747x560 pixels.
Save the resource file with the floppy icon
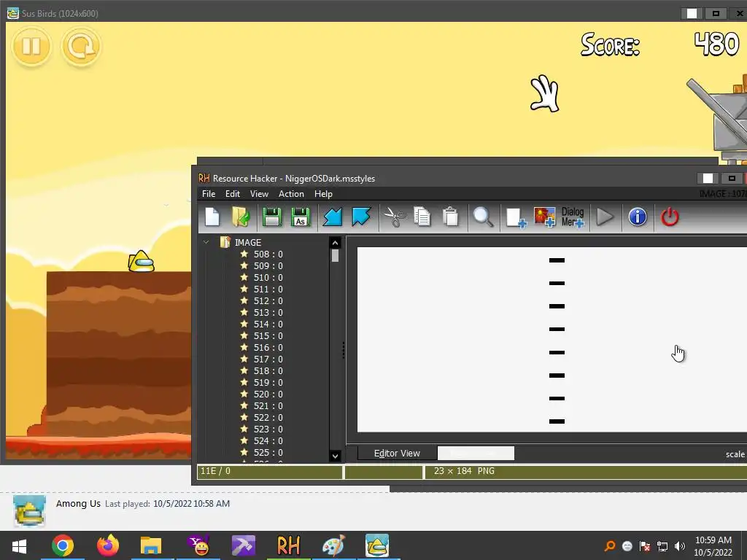tap(271, 217)
